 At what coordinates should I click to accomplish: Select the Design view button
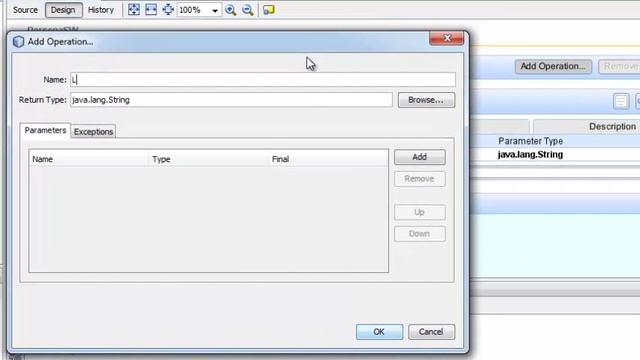63,10
